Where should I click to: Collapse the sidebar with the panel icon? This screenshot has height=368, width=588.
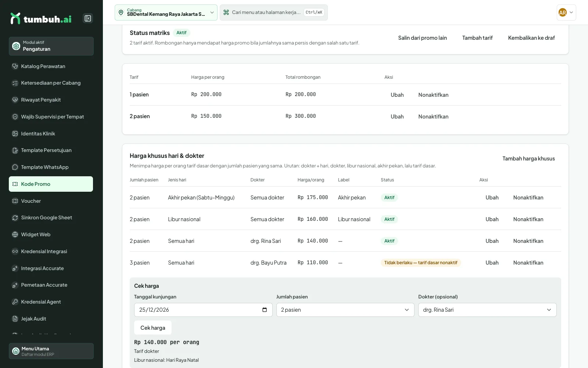[x=88, y=18]
